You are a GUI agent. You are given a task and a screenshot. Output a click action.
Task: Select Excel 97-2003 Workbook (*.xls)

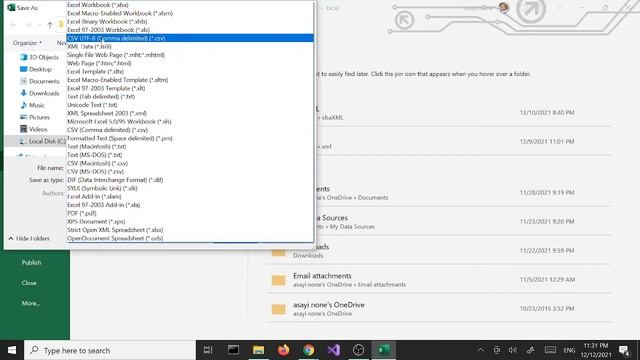(x=190, y=30)
